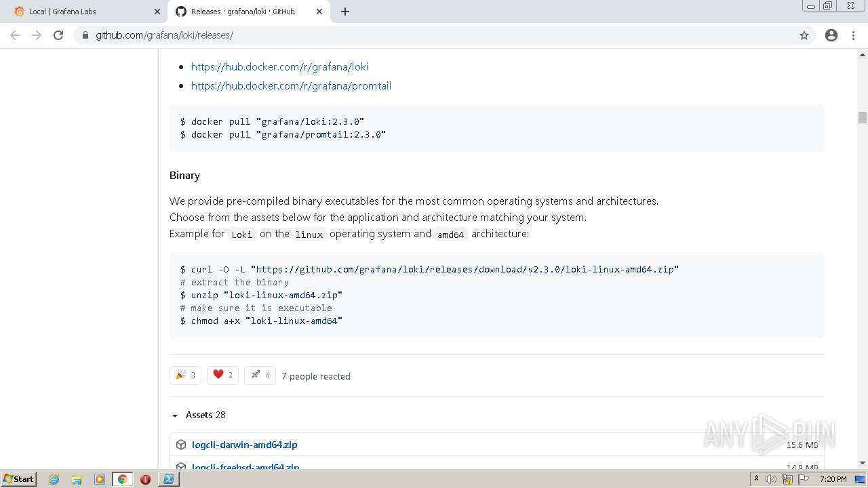Click the 'Binary' section heading
This screenshot has width=868, height=488.
tap(184, 175)
